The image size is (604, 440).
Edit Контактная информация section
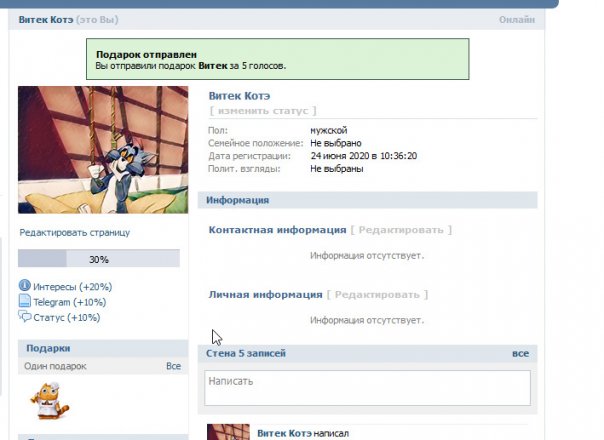pos(401,230)
